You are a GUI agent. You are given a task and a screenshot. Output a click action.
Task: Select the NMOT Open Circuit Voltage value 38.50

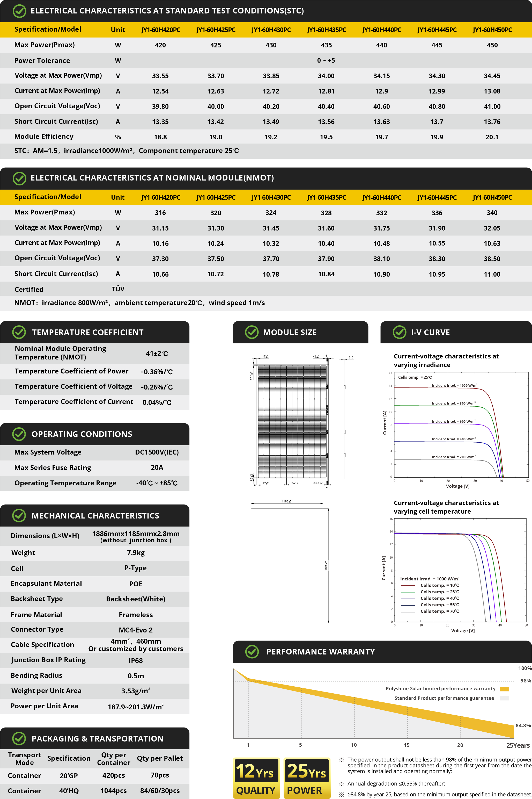click(x=492, y=259)
